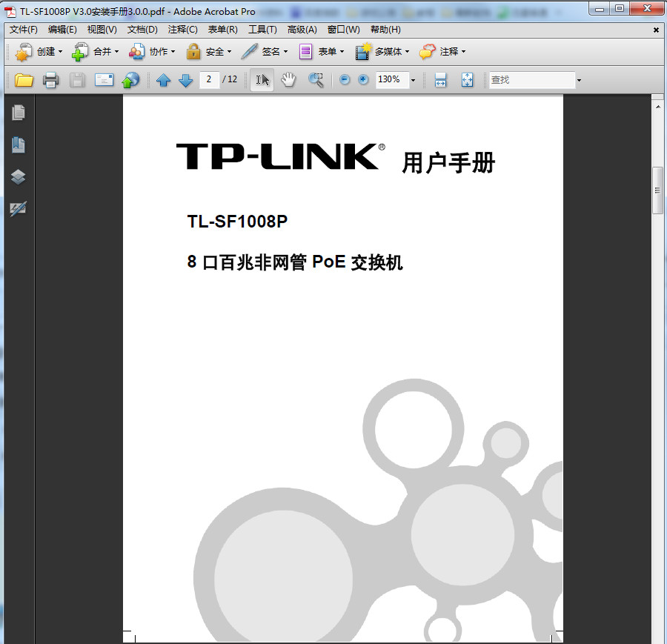Screen dimensions: 667x644
Task: Click the scrollbar up arrow
Action: 657,107
